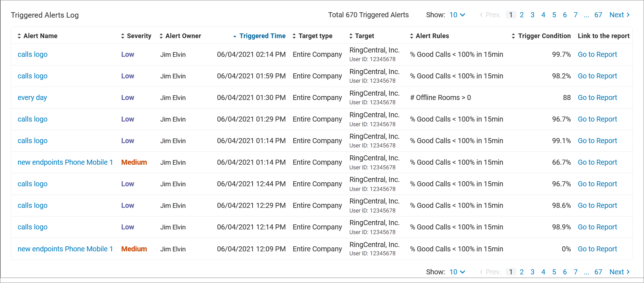Open the top Show page size dropdown

[457, 15]
